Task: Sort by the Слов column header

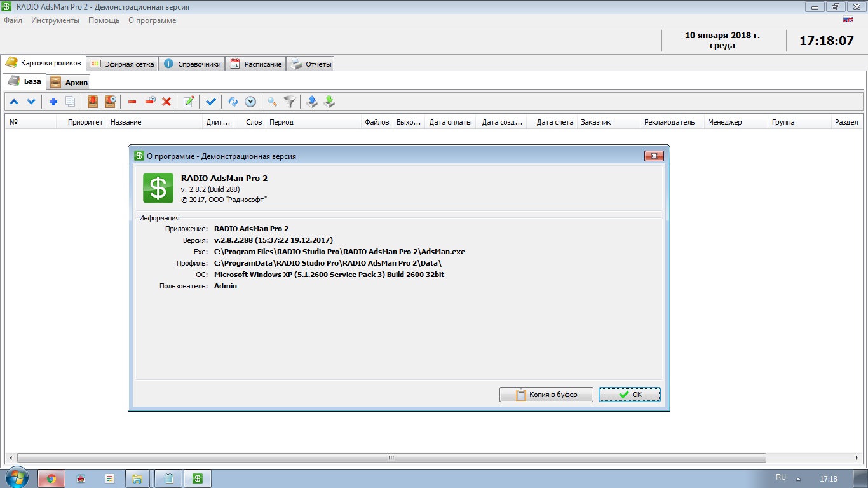Action: tap(250, 122)
